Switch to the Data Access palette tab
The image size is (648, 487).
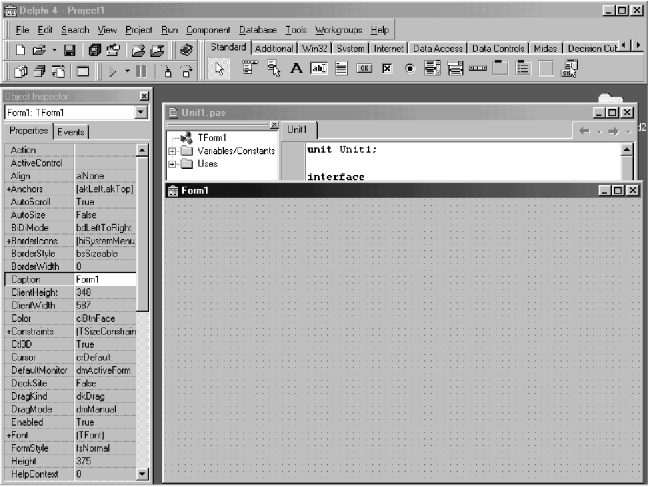coord(438,48)
